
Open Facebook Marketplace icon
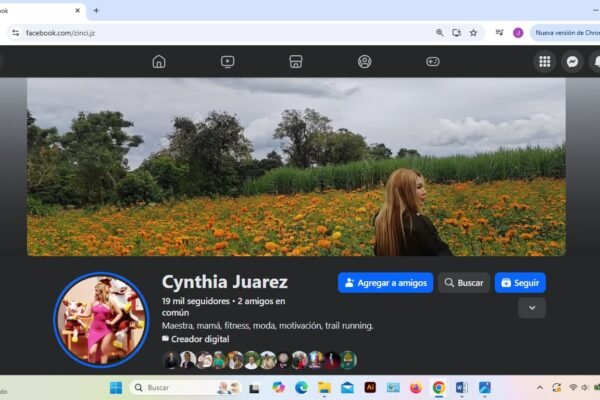[296, 62]
